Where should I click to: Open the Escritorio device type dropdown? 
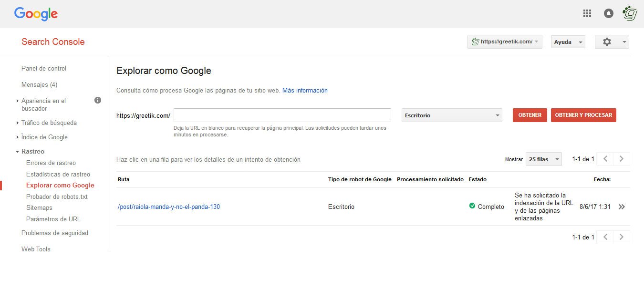coord(452,115)
